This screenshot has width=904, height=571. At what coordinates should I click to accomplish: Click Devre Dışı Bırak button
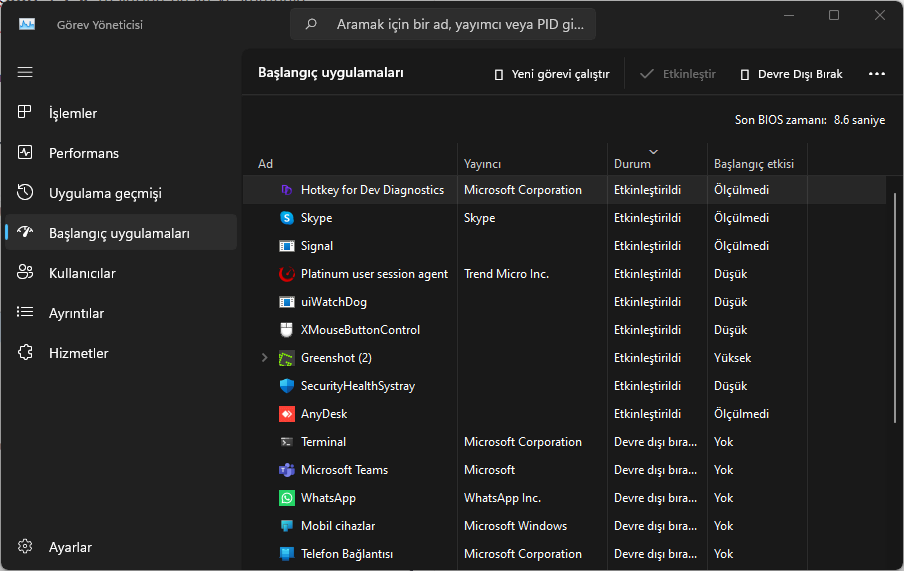[x=792, y=74]
